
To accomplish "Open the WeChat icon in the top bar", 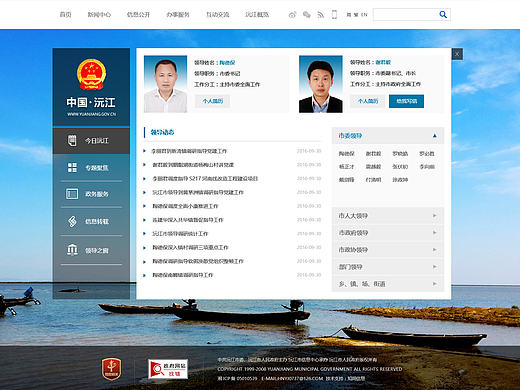I will click(x=307, y=15).
